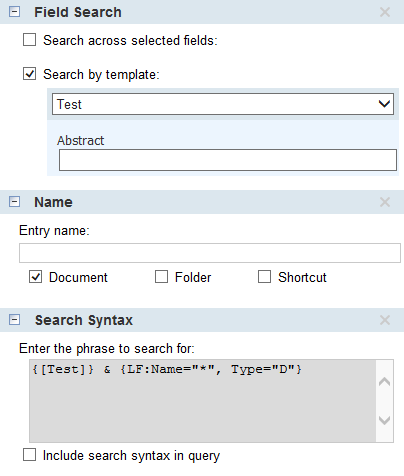The height and width of the screenshot is (476, 404).
Task: Enable Include search syntax in query
Action: pyautogui.click(x=29, y=455)
